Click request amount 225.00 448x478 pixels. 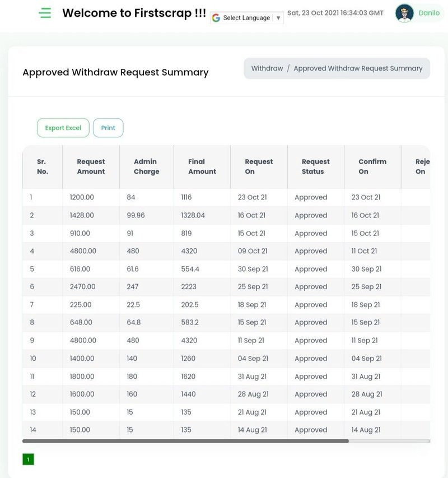(x=81, y=304)
